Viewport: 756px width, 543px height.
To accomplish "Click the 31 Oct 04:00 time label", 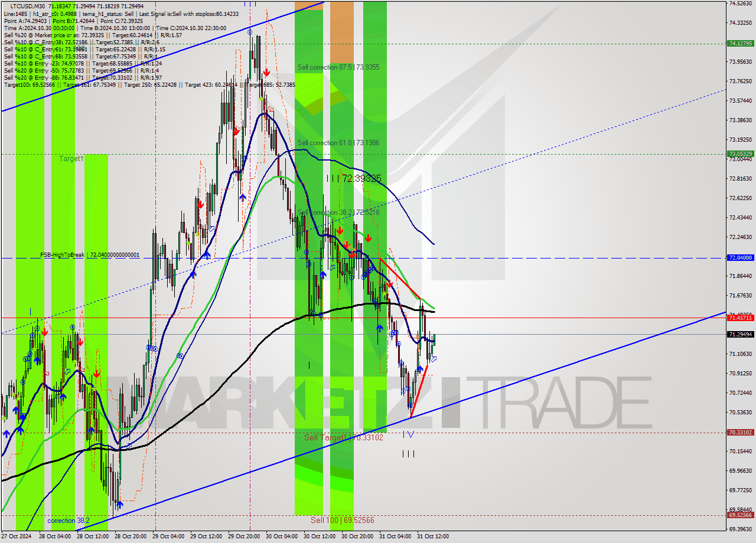I will coord(395,537).
